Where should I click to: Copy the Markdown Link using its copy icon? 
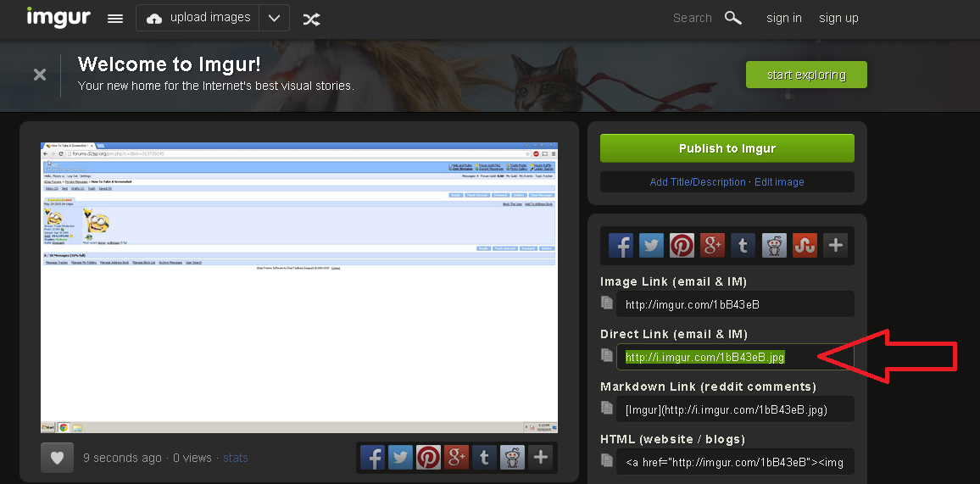607,407
